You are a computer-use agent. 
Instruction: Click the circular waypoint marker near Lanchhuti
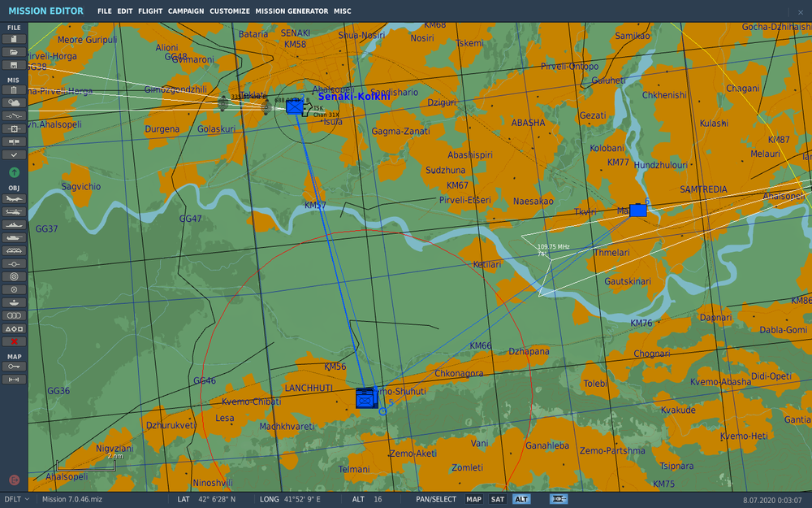[x=382, y=411]
